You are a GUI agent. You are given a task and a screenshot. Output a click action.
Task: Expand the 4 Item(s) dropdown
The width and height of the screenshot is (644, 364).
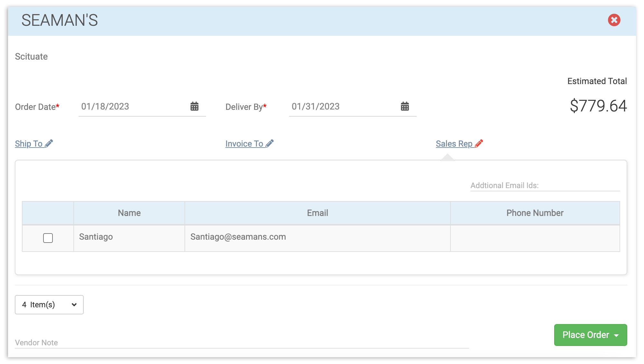click(49, 305)
